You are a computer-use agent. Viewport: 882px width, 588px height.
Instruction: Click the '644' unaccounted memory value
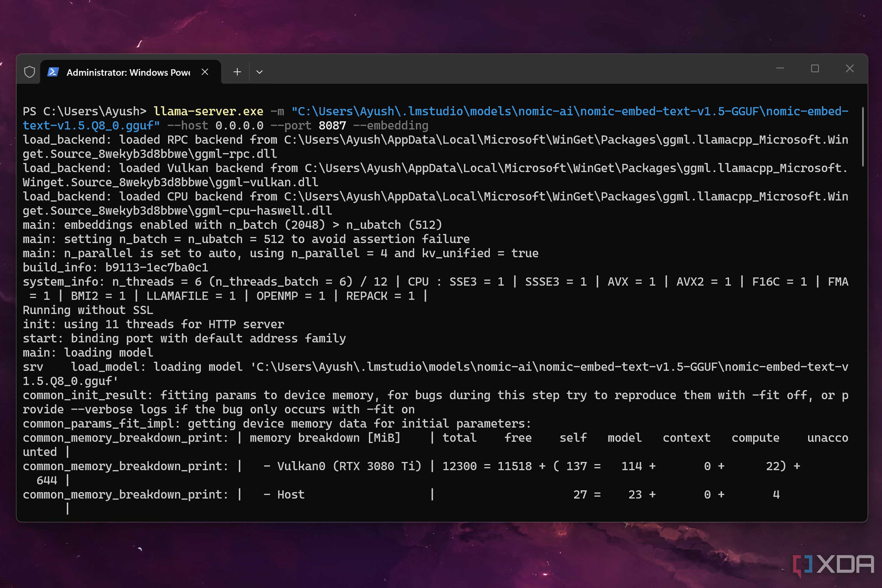point(47,480)
